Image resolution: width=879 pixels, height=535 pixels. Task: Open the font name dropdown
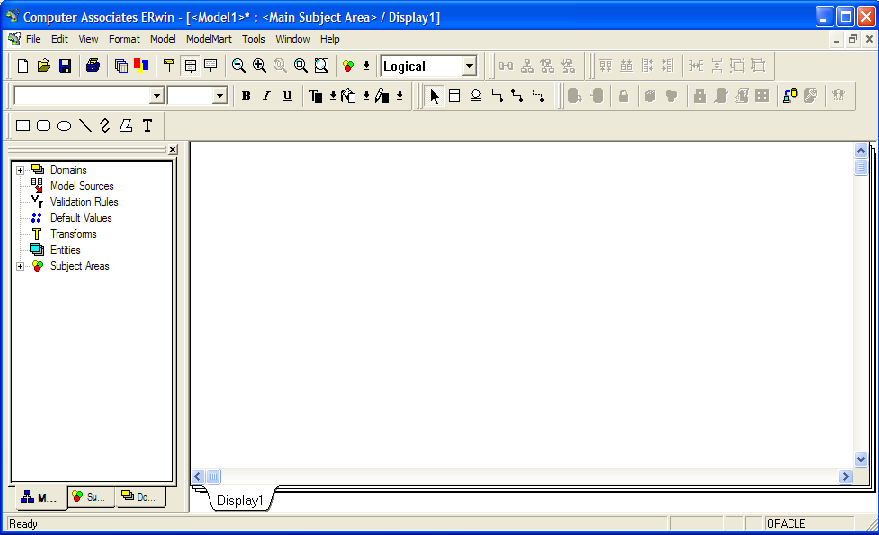point(157,96)
